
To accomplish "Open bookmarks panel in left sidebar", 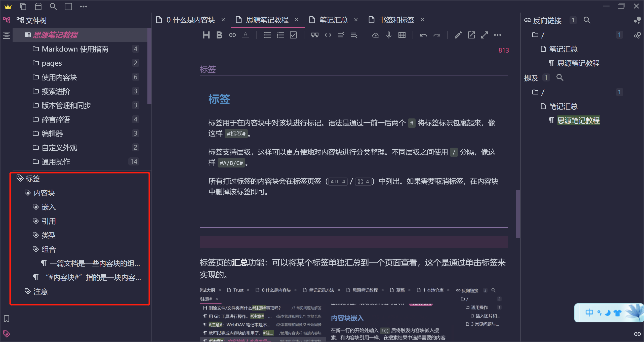I will (7, 319).
